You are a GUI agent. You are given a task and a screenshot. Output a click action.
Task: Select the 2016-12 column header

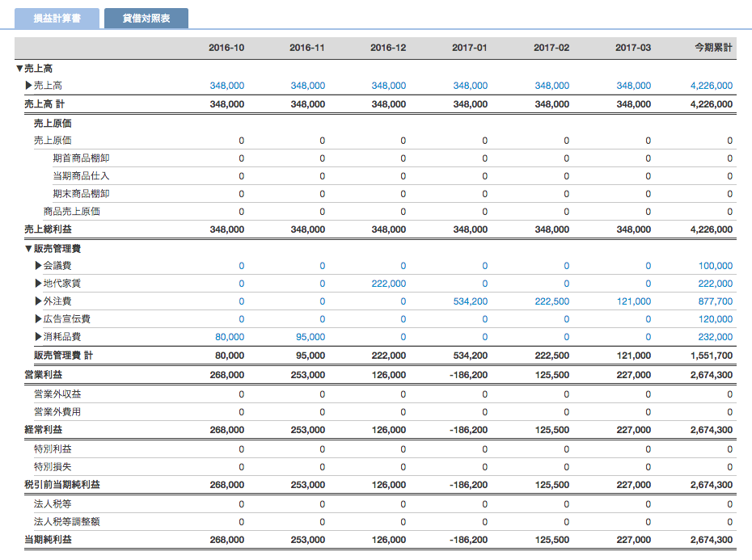[388, 48]
